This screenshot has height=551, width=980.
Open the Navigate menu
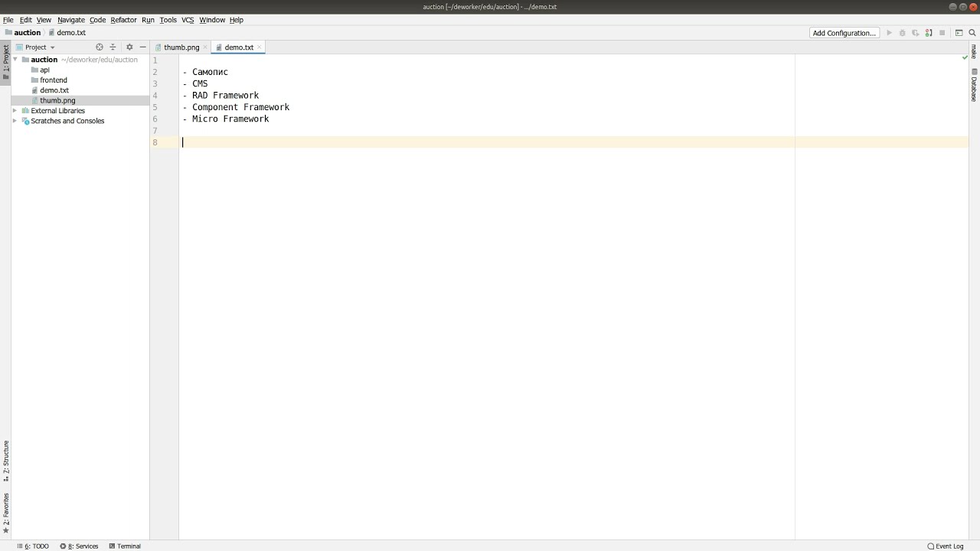(x=70, y=20)
